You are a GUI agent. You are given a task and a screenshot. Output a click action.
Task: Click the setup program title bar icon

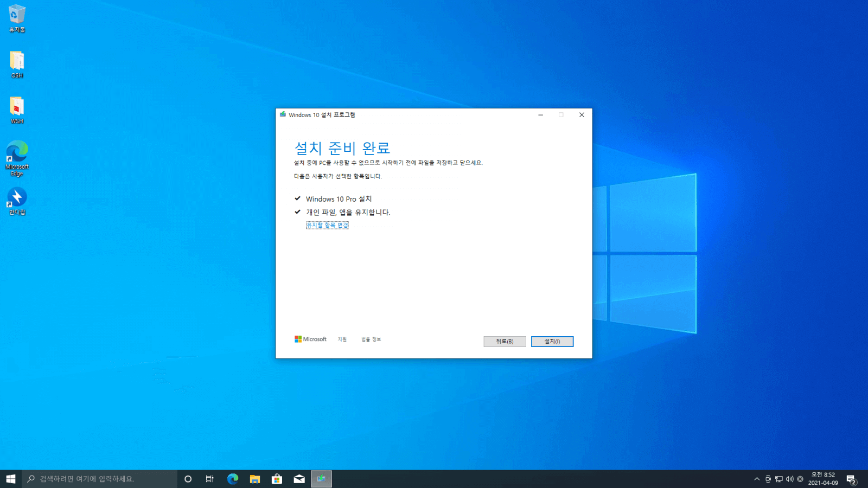click(283, 114)
